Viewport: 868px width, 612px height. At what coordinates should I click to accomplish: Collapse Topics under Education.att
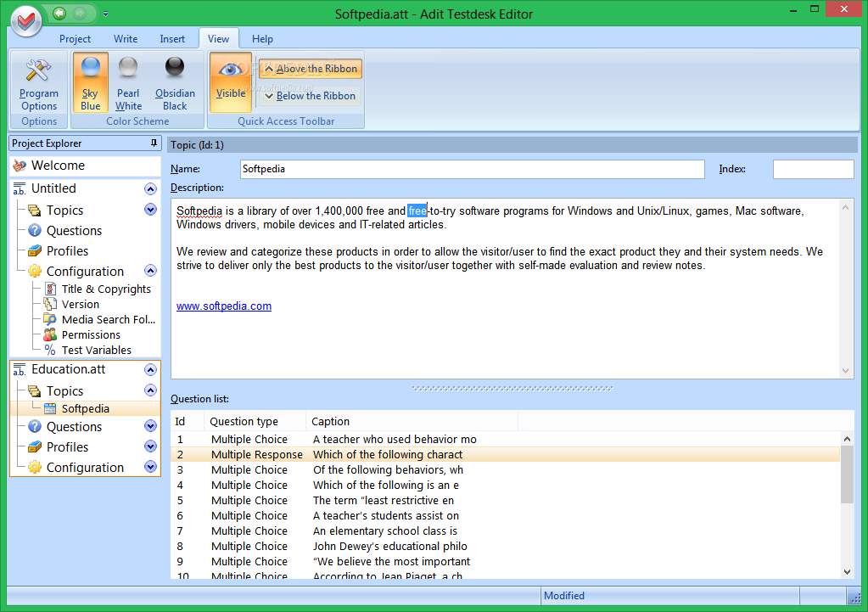coord(150,390)
